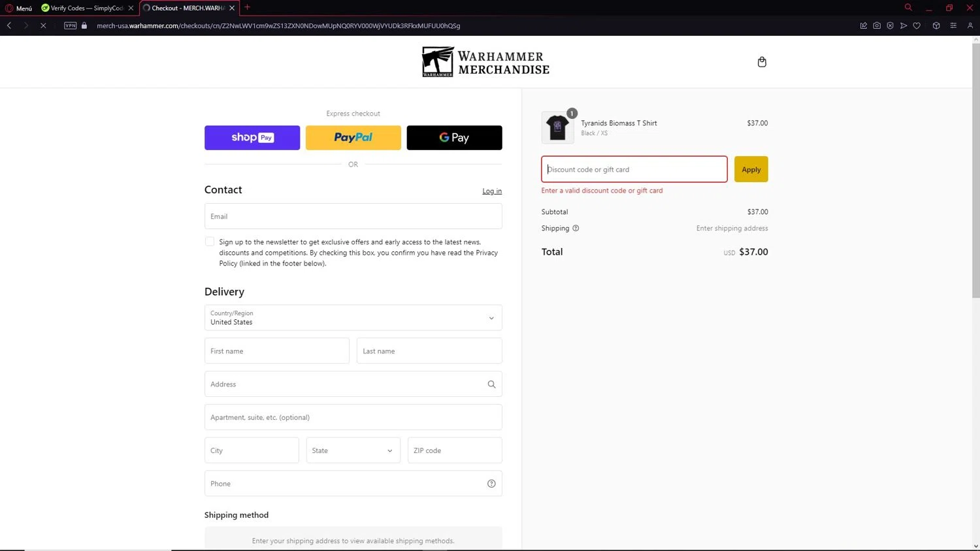Click the phone help question mark icon
The height and width of the screenshot is (551, 980).
[491, 484]
